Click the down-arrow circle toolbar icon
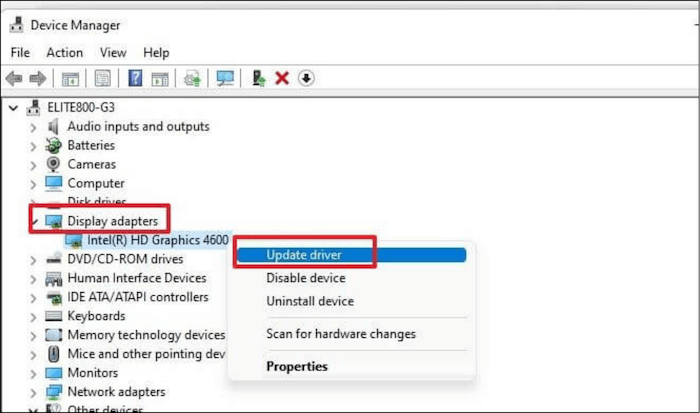 point(306,79)
